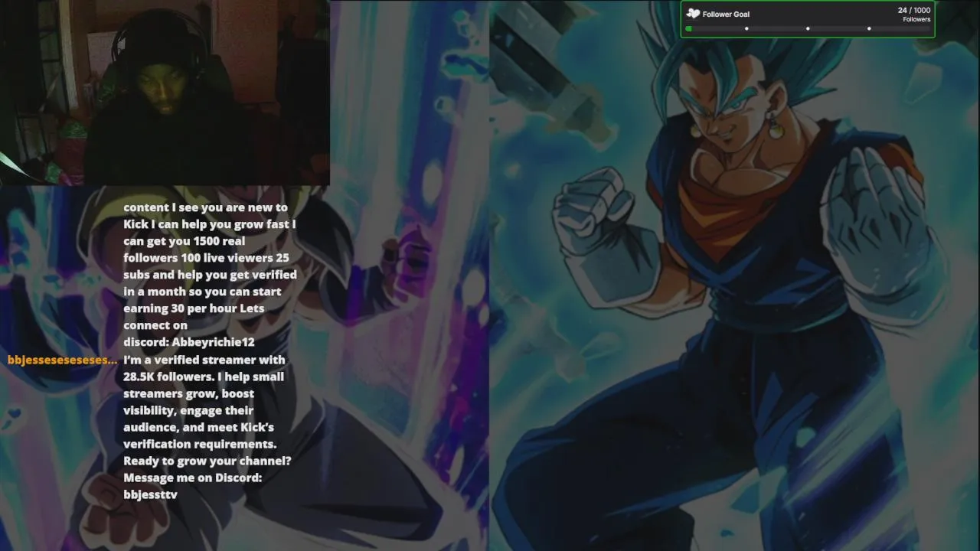Screen dimensions: 980x551
Task: Select the bbjesseseseseses... chat username
Action: pyautogui.click(x=62, y=360)
